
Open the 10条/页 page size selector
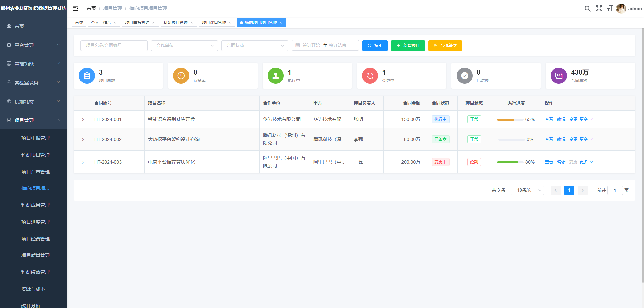527,190
